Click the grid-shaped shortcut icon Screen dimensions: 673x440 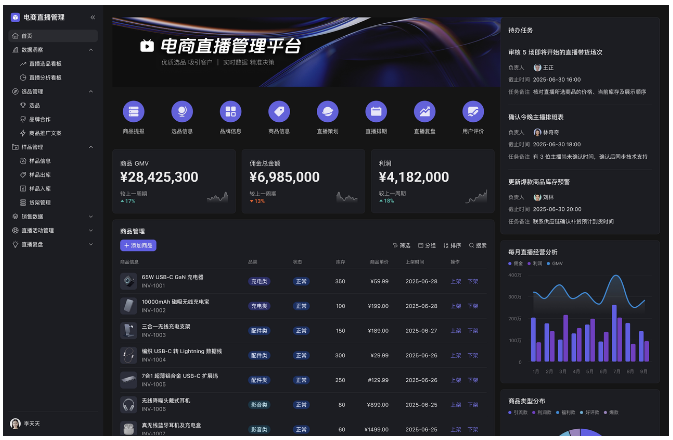pos(230,112)
